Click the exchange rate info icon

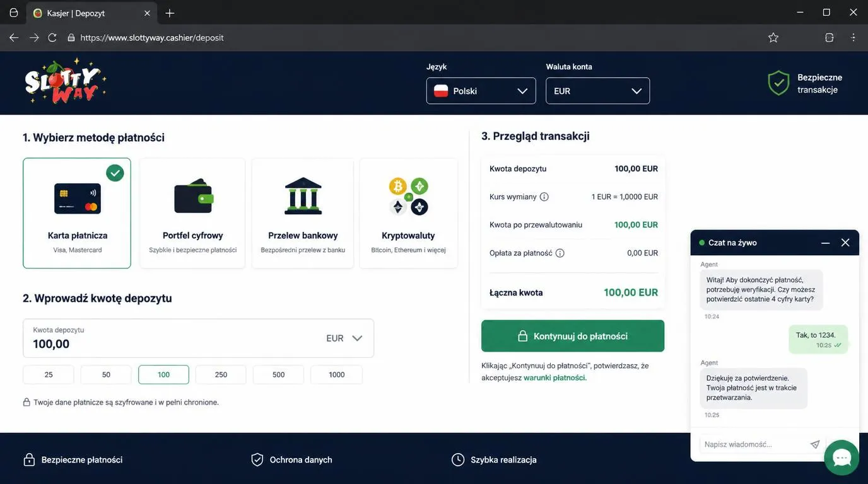(544, 197)
